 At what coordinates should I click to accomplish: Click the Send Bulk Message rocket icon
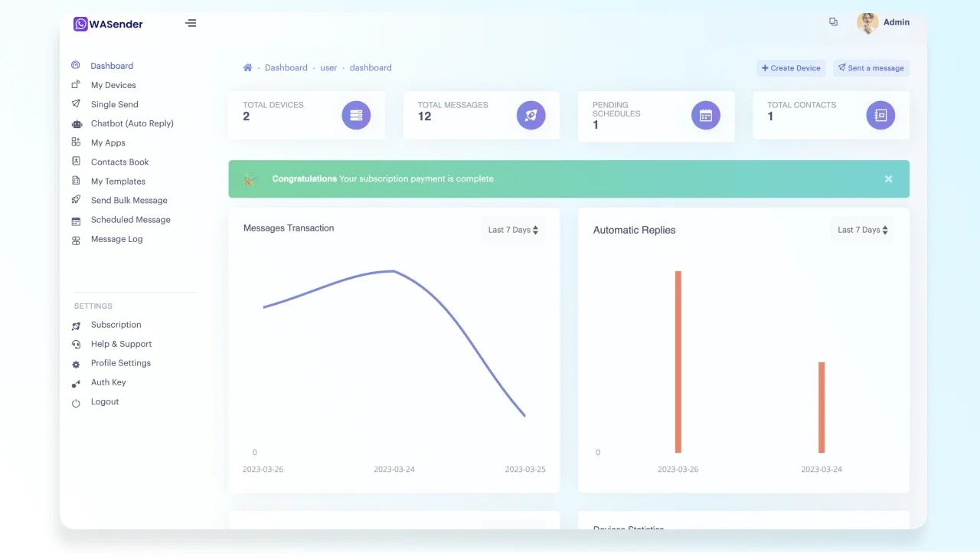(76, 200)
